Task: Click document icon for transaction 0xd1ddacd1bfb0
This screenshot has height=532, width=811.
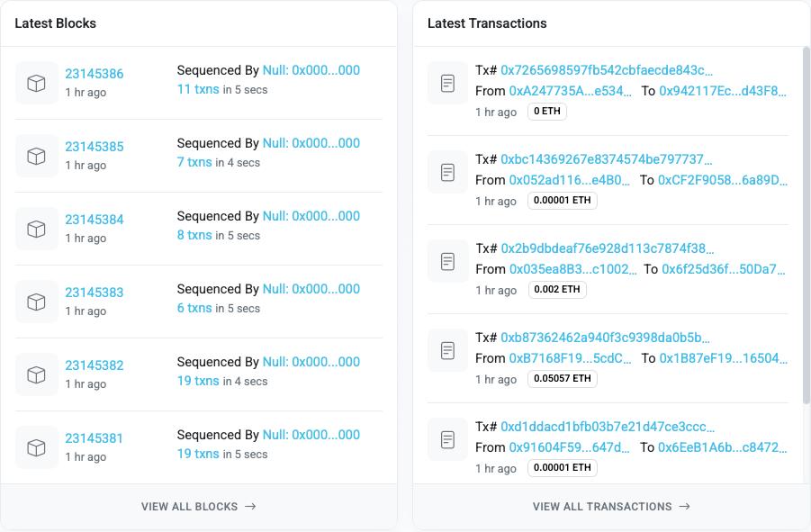Action: point(448,439)
